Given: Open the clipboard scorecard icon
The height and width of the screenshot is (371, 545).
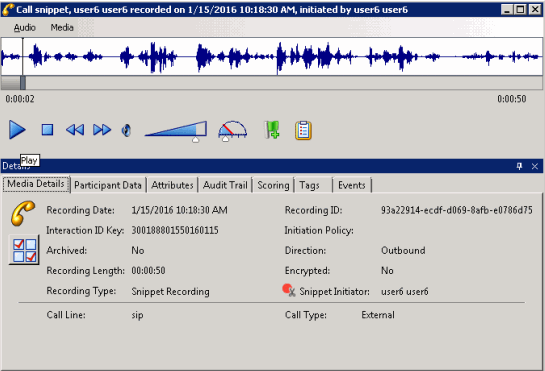Looking at the screenshot, I should [303, 130].
